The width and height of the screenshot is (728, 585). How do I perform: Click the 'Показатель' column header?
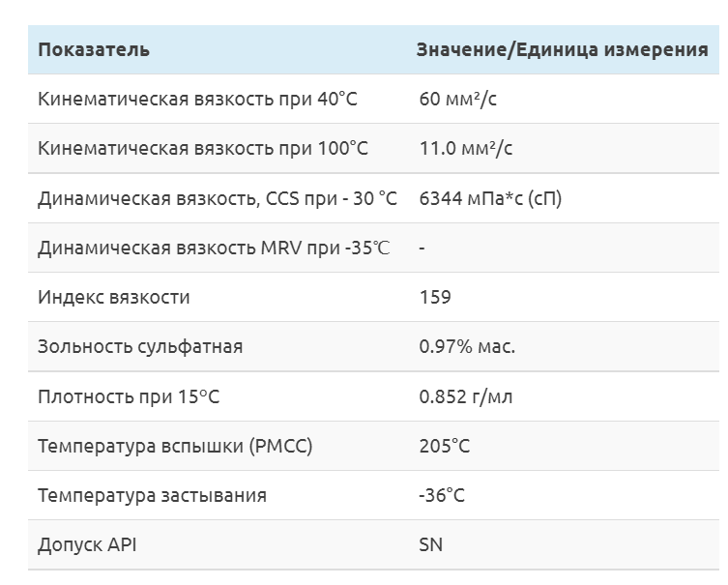(94, 50)
